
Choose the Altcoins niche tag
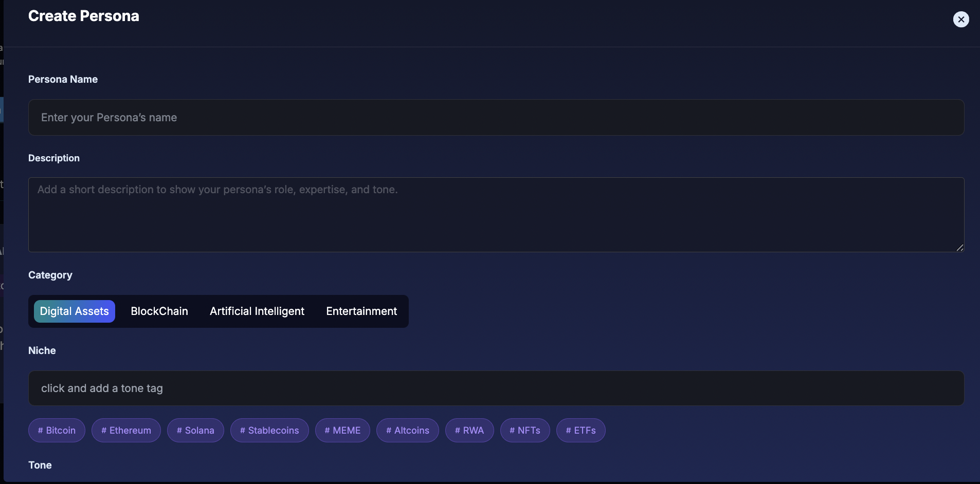(407, 431)
